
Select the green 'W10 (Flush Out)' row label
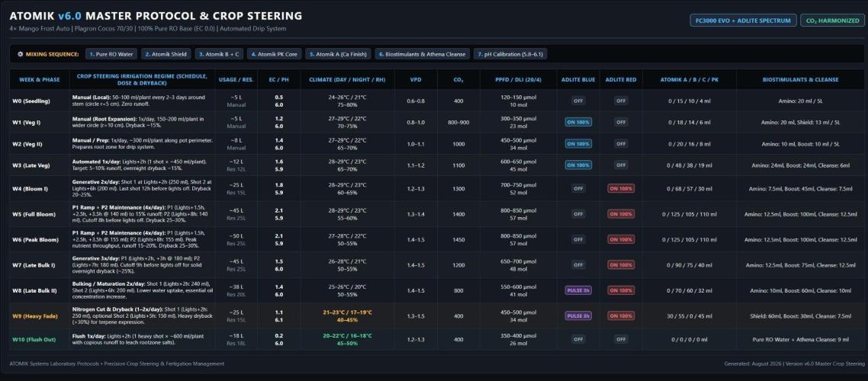coord(34,339)
